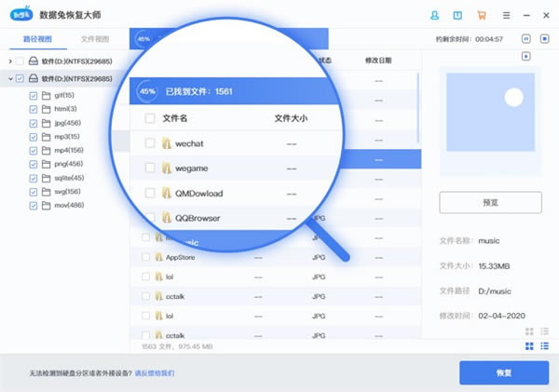Open the 请反馈给我们 feedback link
Screen dimensions: 559x392
click(155, 373)
